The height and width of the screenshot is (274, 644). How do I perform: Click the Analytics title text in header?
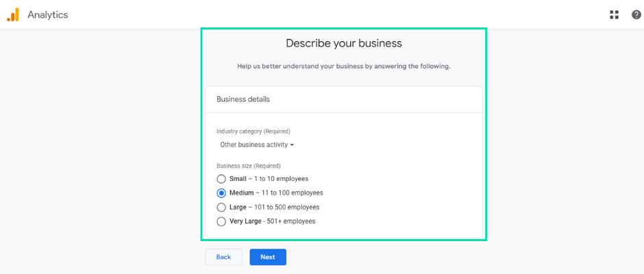click(x=48, y=15)
